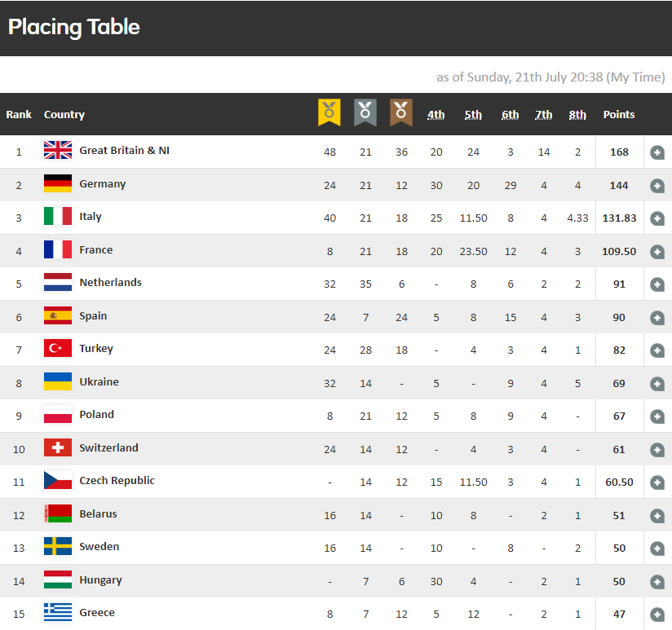
Task: Select the Spain country name
Action: click(93, 316)
